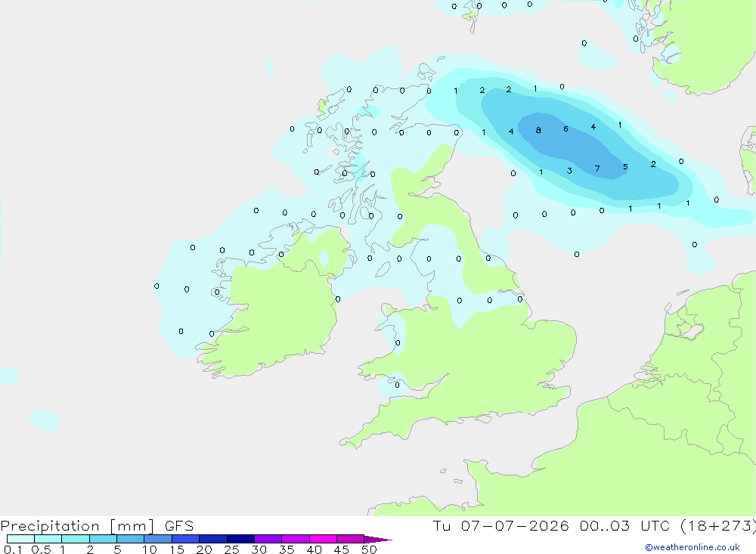Pick the 40–45 mm magenta legend swatch
The width and height of the screenshot is (756, 554).
323,539
